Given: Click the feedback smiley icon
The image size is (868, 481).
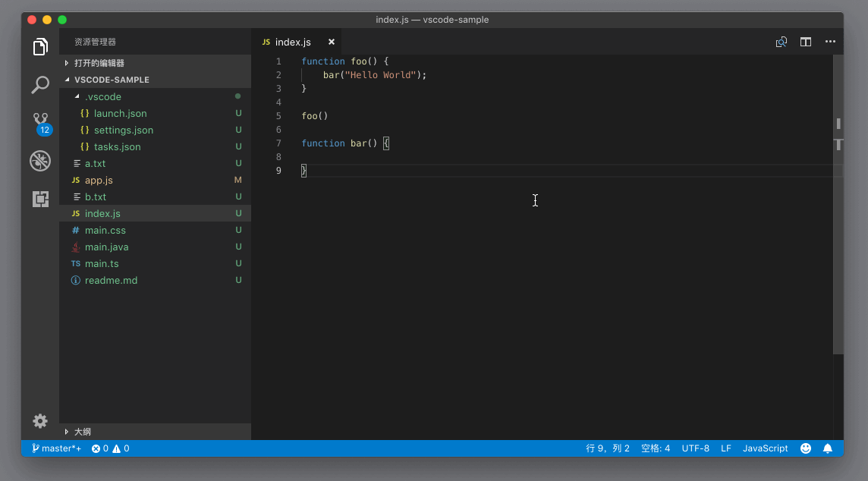Looking at the screenshot, I should (x=806, y=448).
